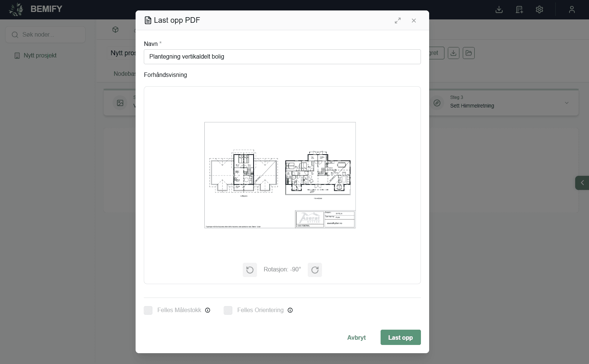The height and width of the screenshot is (364, 589).
Task: Expand the collapsed right side panel arrow
Action: pyautogui.click(x=582, y=183)
